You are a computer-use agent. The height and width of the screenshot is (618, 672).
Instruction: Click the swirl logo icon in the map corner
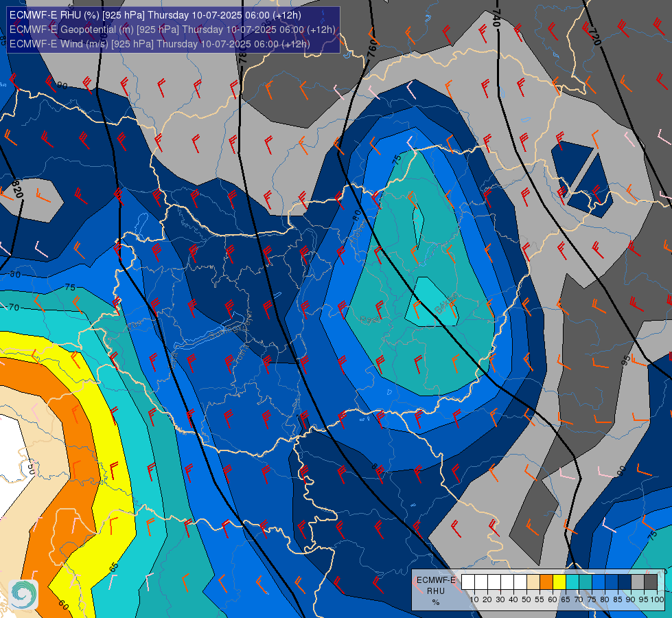pyautogui.click(x=23, y=595)
